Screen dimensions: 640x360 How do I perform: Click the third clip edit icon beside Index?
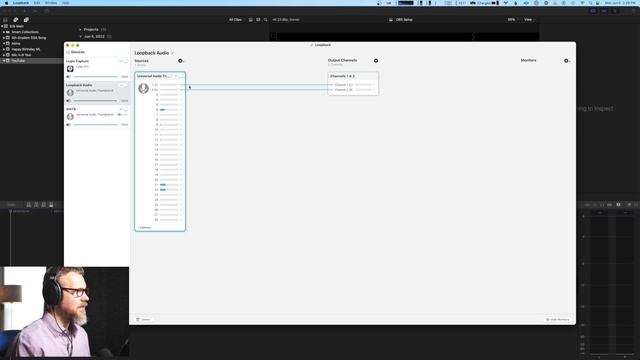click(44, 205)
